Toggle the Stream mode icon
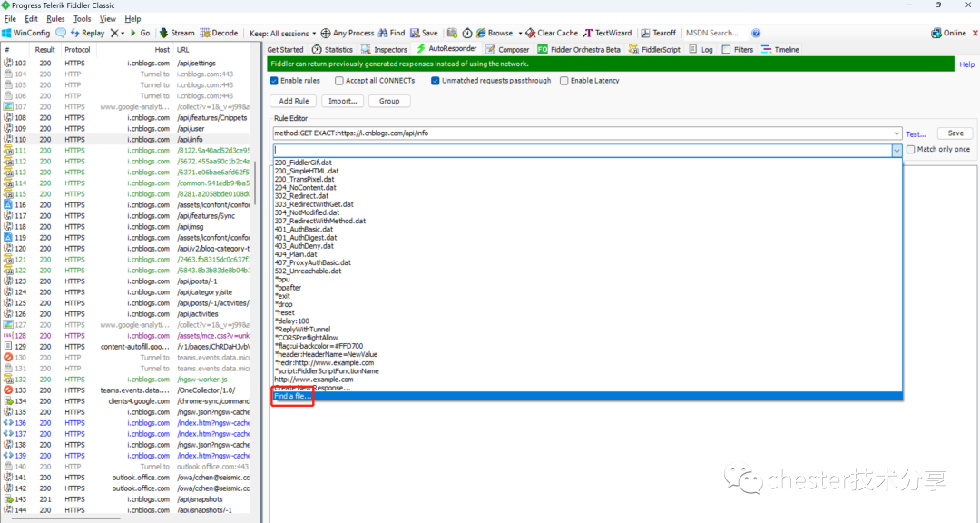 tap(163, 34)
